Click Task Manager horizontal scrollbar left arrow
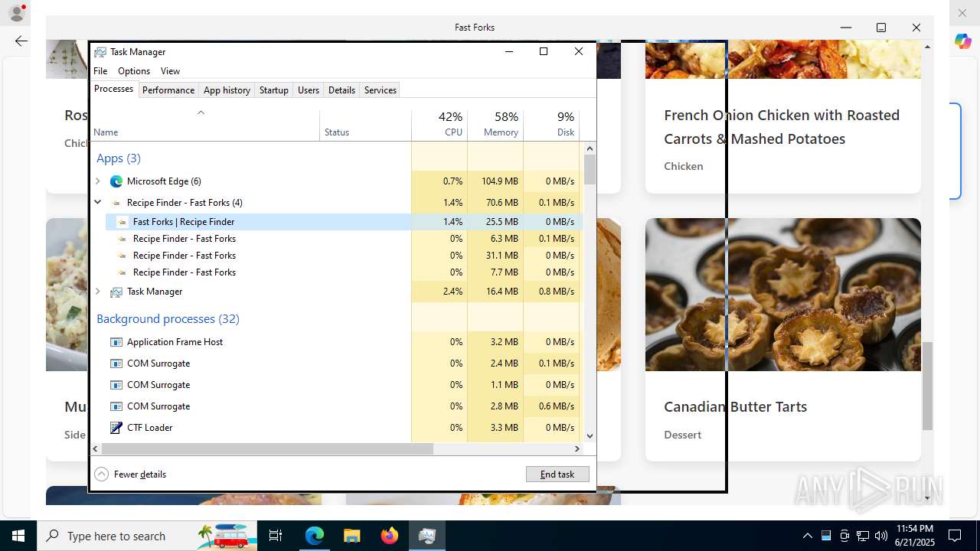Viewport: 980px width, 551px height. pyautogui.click(x=96, y=449)
